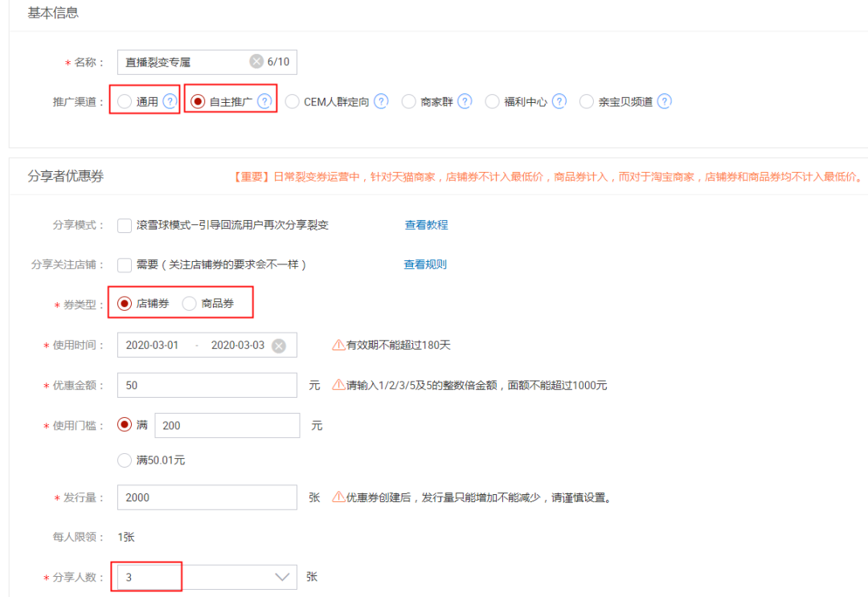Image resolution: width=868 pixels, height=597 pixels.
Task: Expand the 分享人数 dropdown
Action: [x=282, y=577]
